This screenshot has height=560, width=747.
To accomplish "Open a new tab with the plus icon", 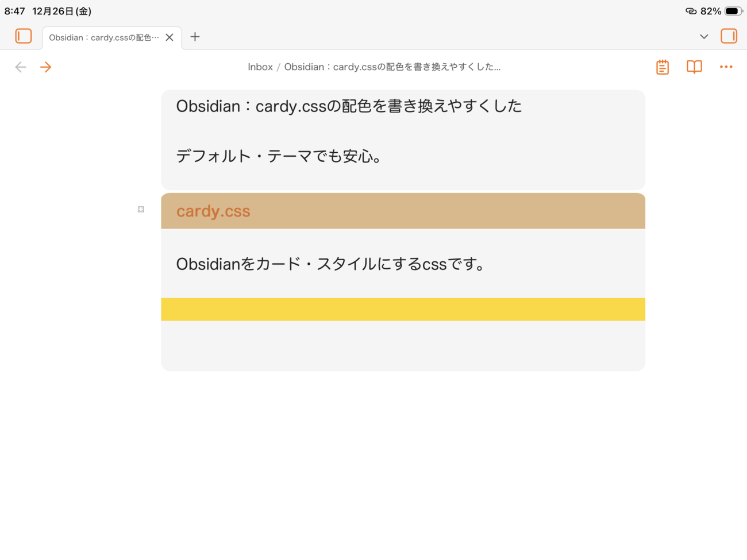I will point(195,37).
